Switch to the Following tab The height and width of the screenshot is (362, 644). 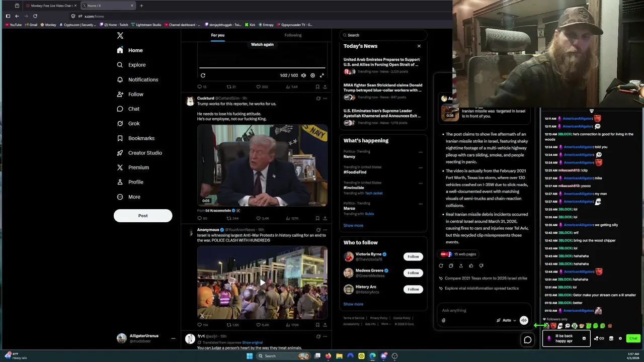pos(293,35)
